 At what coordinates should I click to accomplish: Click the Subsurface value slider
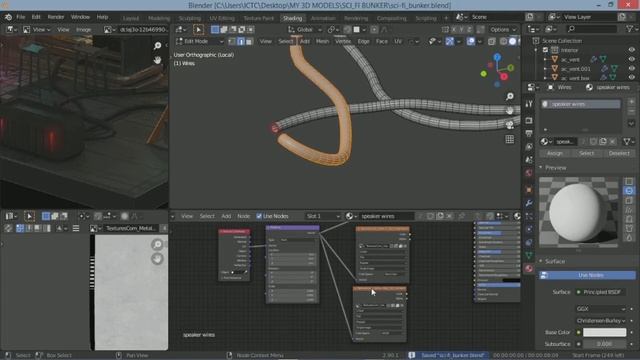tap(604, 344)
